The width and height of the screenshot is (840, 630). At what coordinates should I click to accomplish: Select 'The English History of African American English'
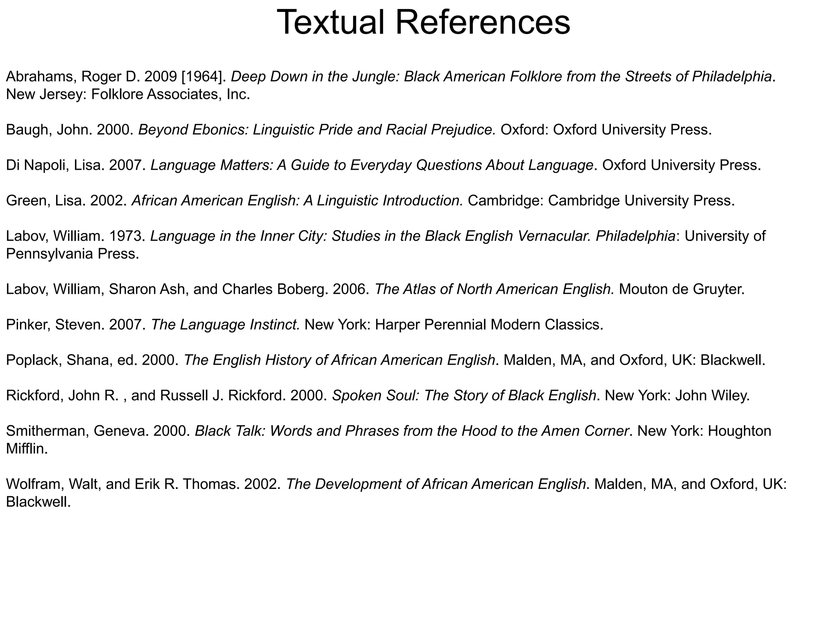click(x=339, y=361)
